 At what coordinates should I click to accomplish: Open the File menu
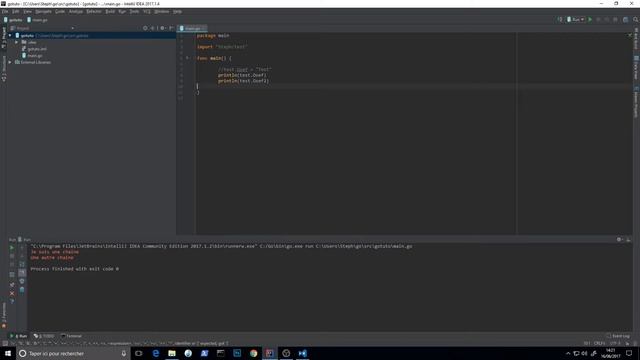click(5, 11)
